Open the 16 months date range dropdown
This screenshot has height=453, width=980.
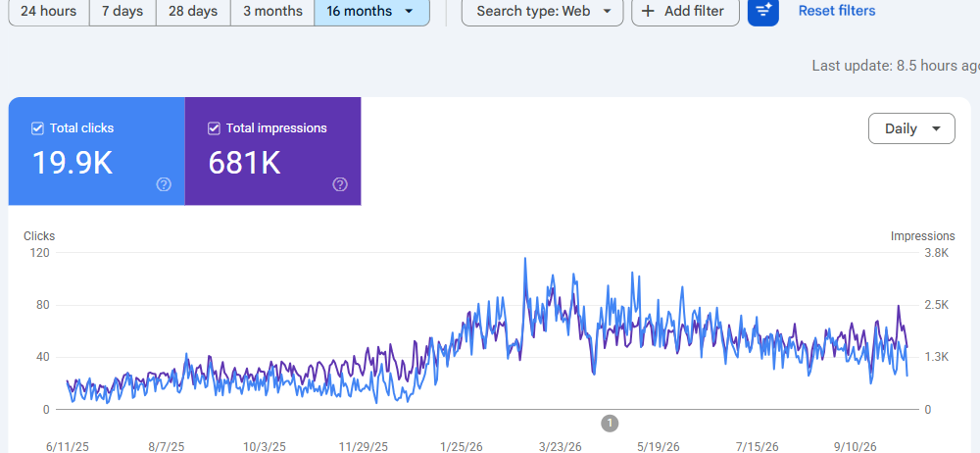click(371, 11)
